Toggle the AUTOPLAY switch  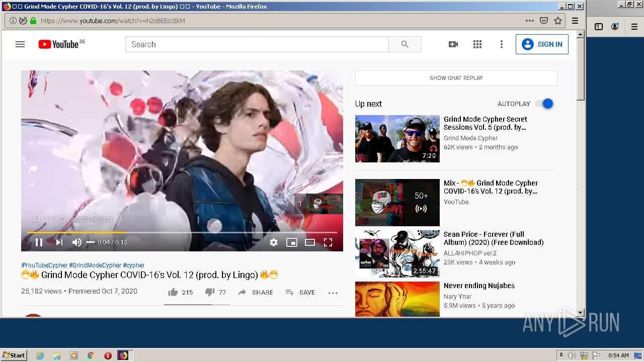coord(544,104)
